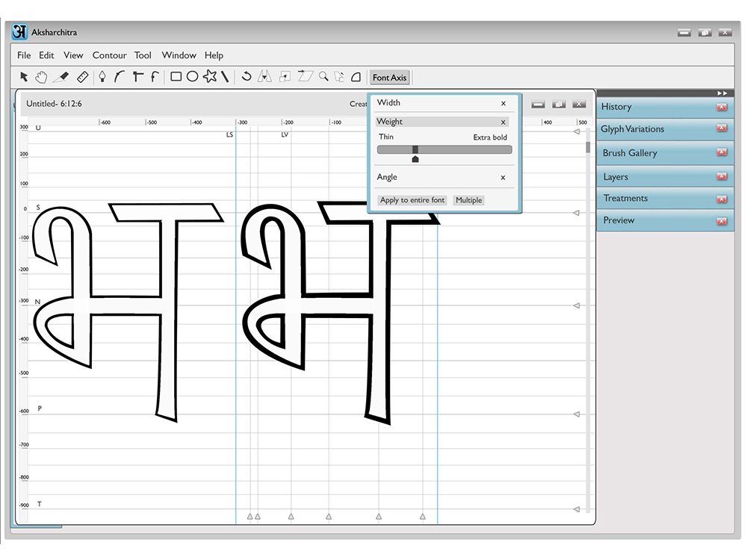Viewport: 747px width, 560px height.
Task: Select the pen nib tool
Action: [102, 77]
